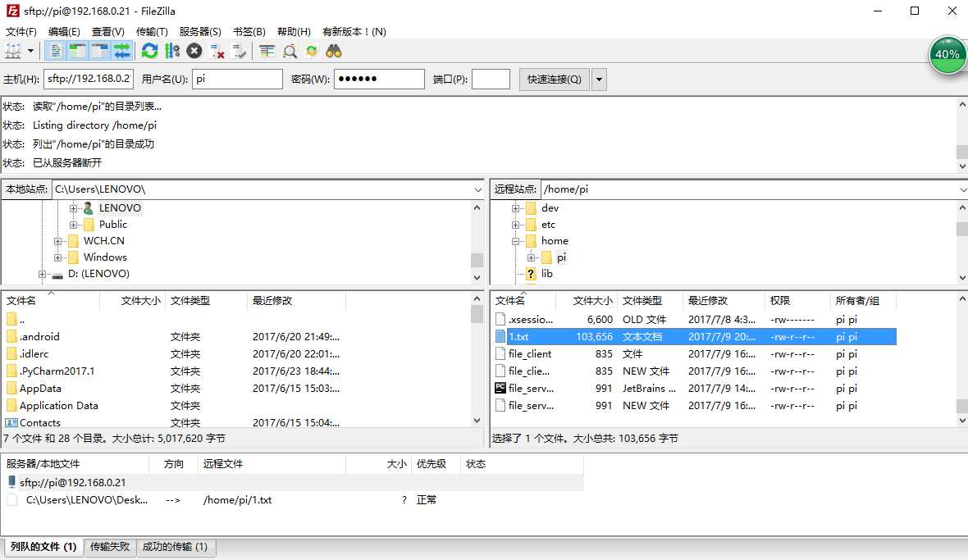Switch to the 传输失败 tab
The image size is (968, 560).
coord(110,547)
